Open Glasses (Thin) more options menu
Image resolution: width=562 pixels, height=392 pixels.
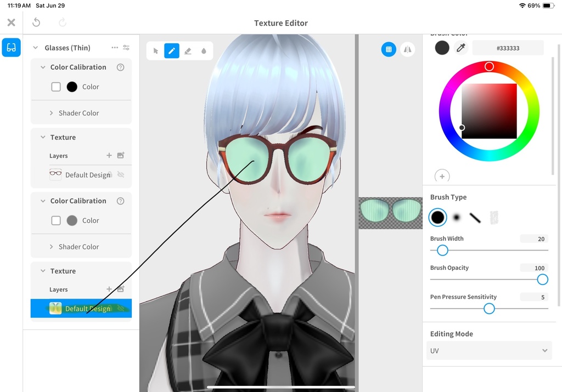tap(115, 48)
